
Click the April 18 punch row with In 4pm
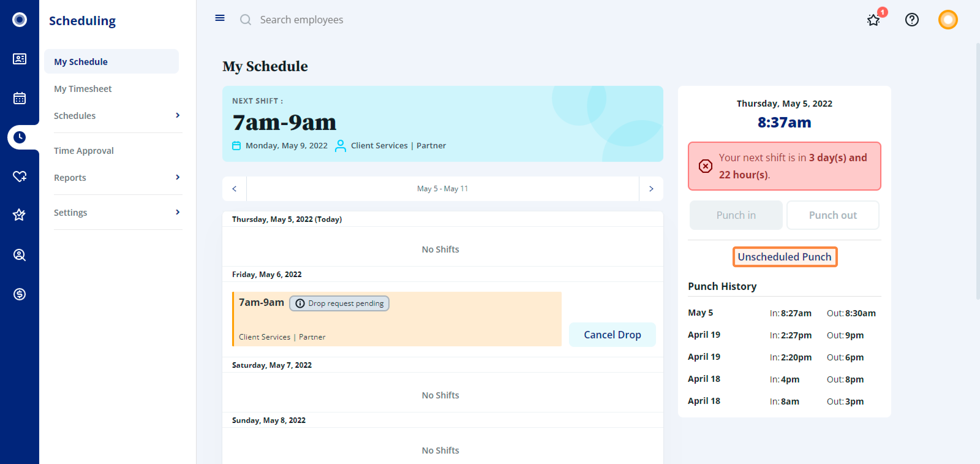coord(784,379)
